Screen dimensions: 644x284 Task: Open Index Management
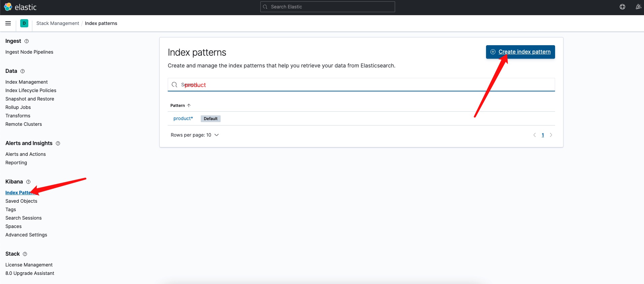[27, 82]
